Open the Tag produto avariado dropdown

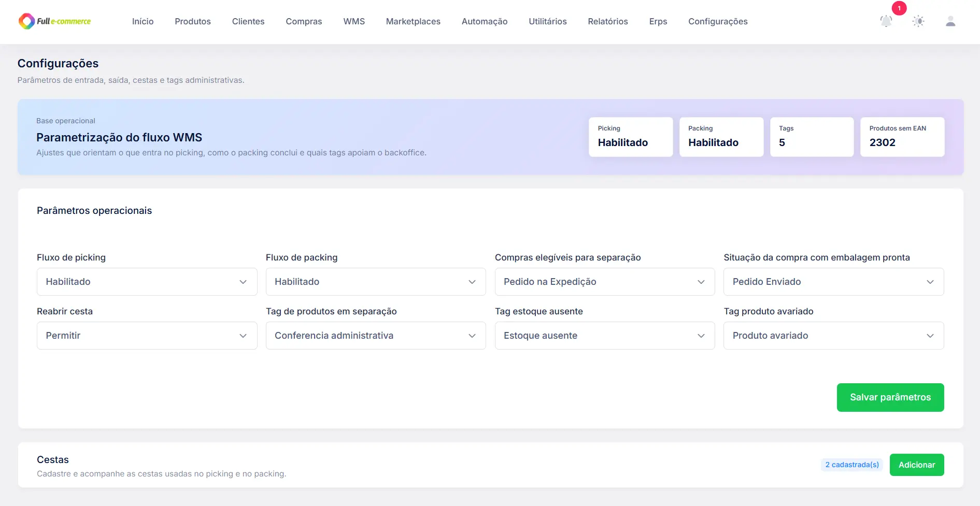point(834,336)
